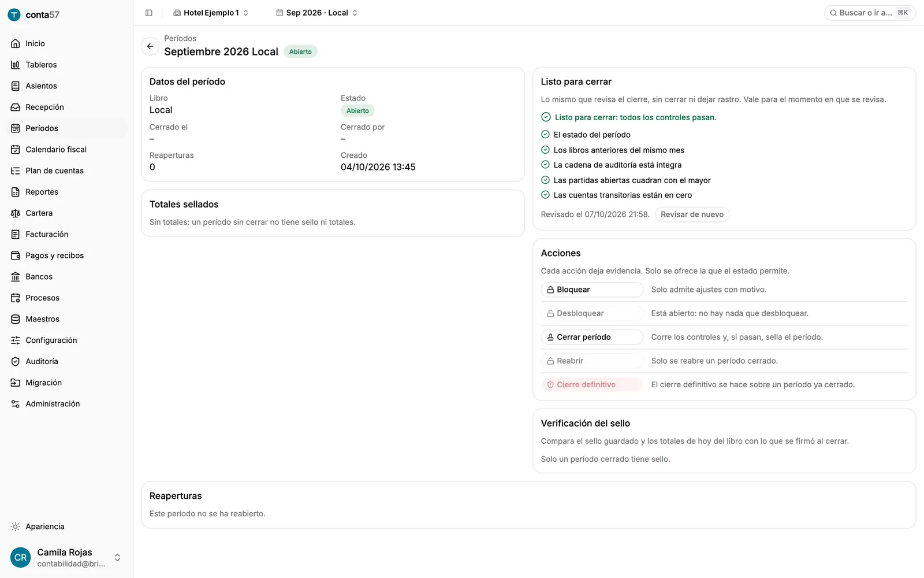Click the Maestros database icon
Image resolution: width=924 pixels, height=578 pixels.
(x=16, y=319)
